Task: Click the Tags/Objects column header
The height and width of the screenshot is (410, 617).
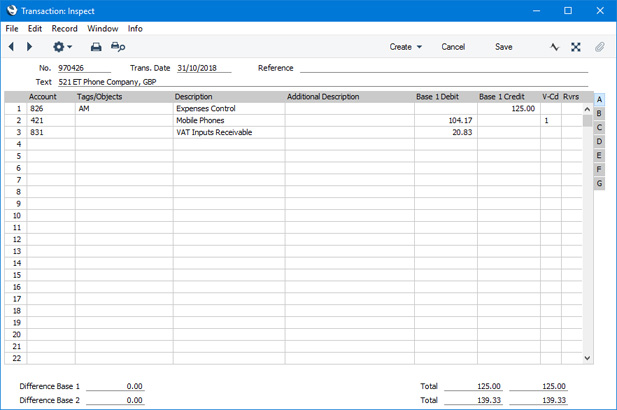Action: point(100,97)
